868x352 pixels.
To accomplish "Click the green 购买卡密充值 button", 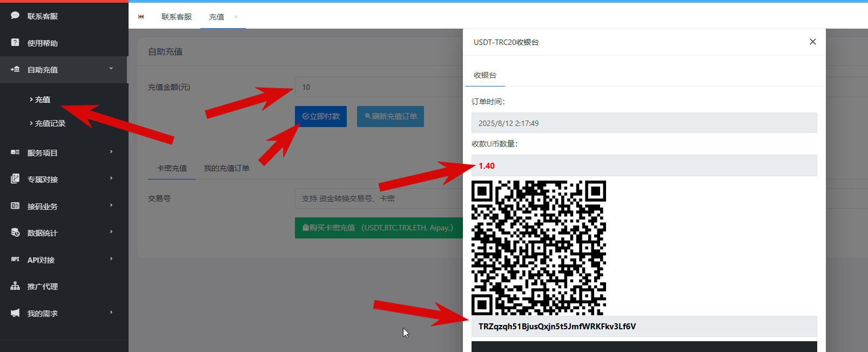I will (378, 228).
